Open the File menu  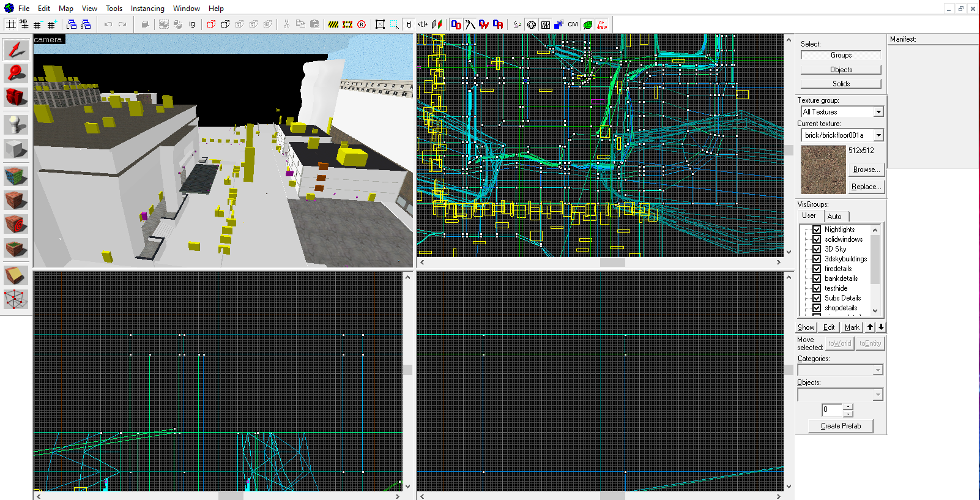(x=24, y=9)
